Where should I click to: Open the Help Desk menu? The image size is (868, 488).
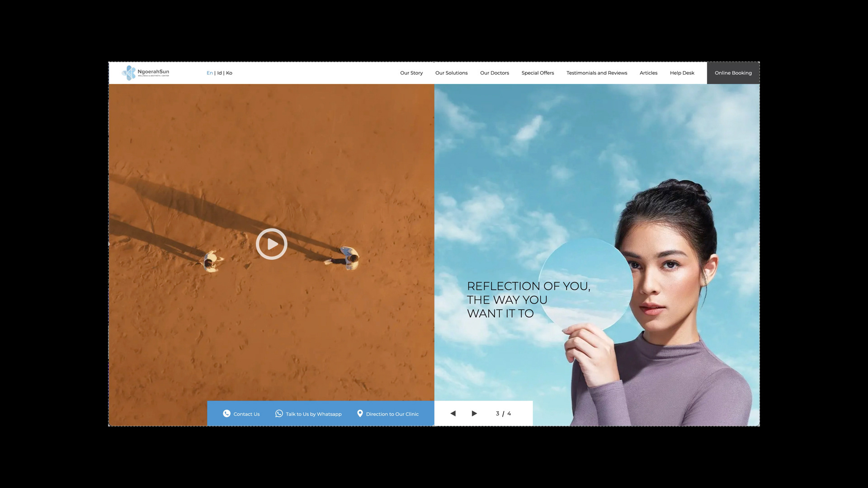click(682, 73)
